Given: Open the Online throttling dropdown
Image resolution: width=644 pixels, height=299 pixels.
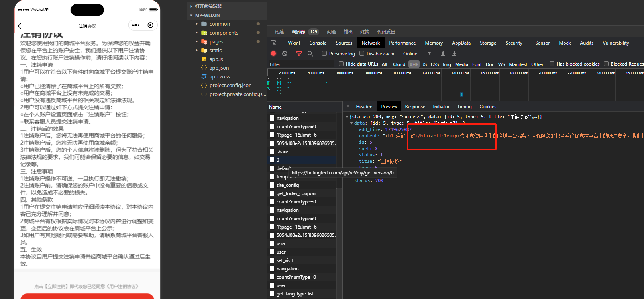Looking at the screenshot, I should click(x=417, y=53).
